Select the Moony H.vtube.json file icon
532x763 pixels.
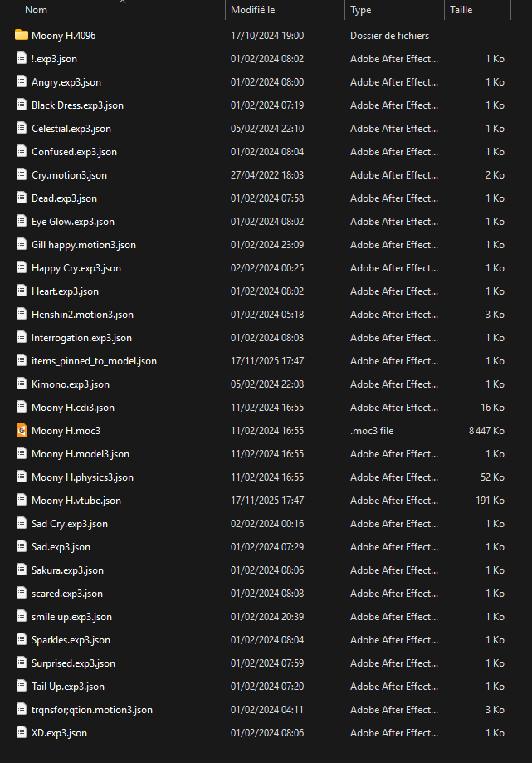22,501
